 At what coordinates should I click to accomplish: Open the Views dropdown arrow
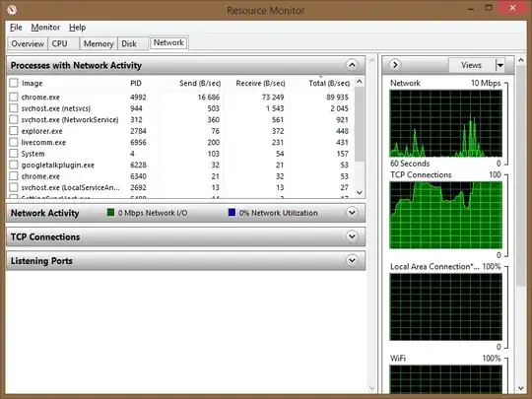coord(500,65)
